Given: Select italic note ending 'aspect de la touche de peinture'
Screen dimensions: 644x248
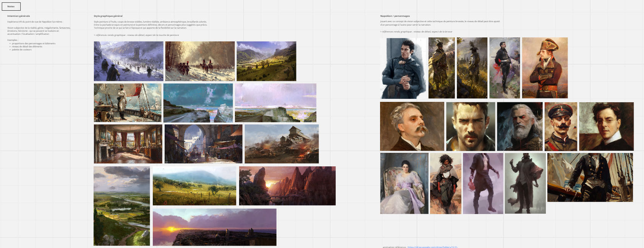Looking at the screenshot, I should (x=136, y=35).
